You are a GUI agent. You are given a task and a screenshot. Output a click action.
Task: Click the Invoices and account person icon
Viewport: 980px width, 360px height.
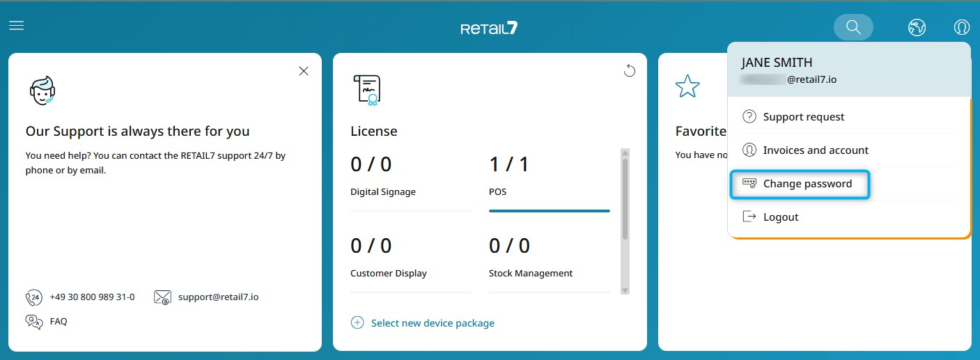click(x=749, y=150)
